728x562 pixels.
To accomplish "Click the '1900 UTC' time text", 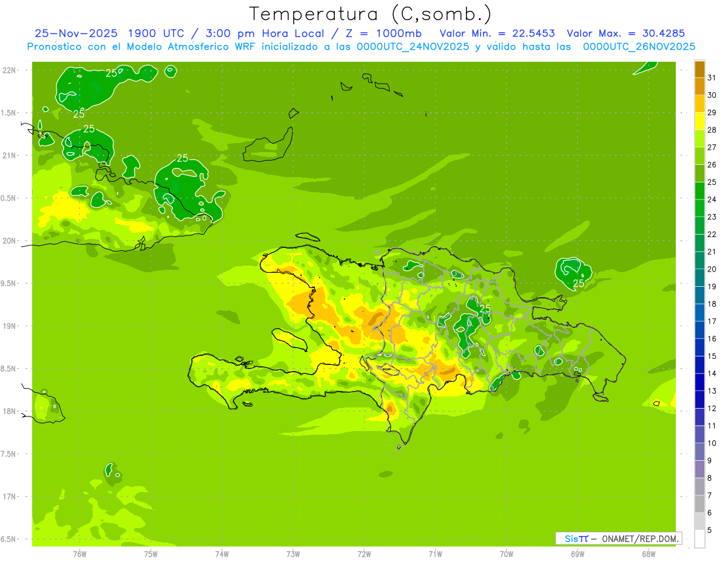I will point(158,33).
